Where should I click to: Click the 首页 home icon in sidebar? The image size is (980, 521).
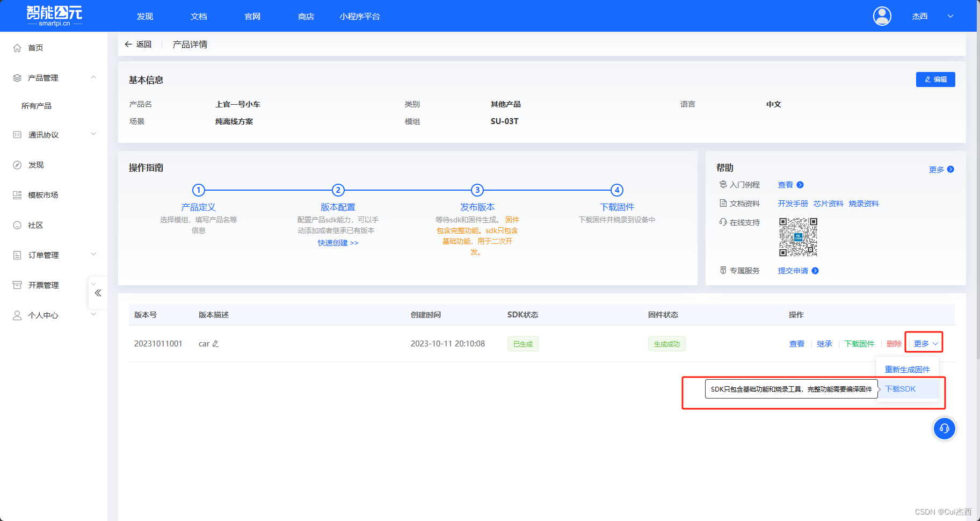(17, 48)
